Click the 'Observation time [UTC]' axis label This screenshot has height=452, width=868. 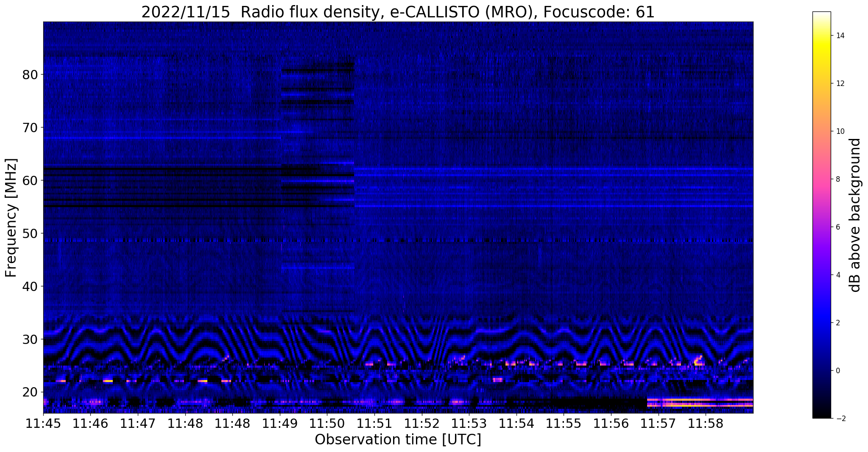pos(398,439)
